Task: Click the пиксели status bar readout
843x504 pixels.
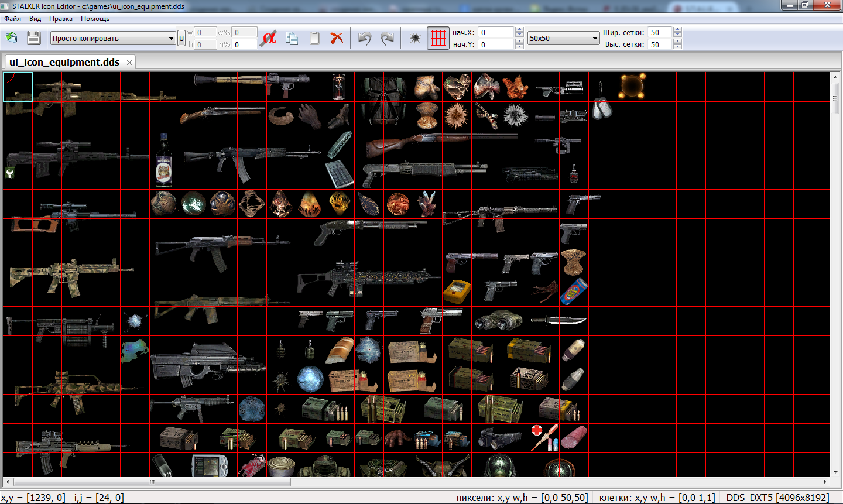Action: 522,498
